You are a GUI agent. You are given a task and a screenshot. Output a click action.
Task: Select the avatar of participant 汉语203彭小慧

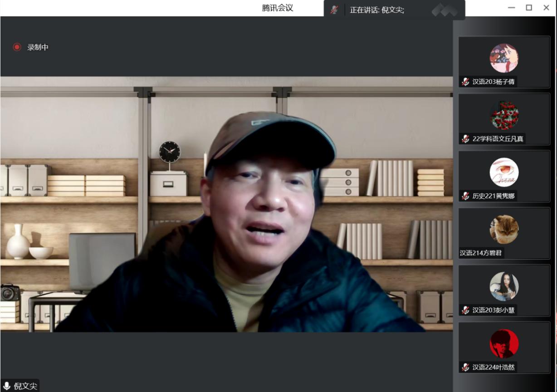pyautogui.click(x=504, y=286)
